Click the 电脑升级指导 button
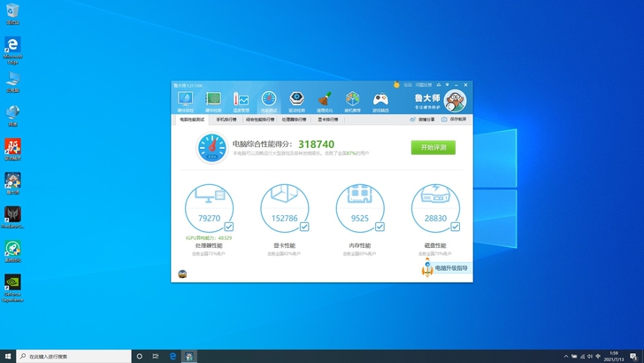Image resolution: width=644 pixels, height=363 pixels. 451,268
